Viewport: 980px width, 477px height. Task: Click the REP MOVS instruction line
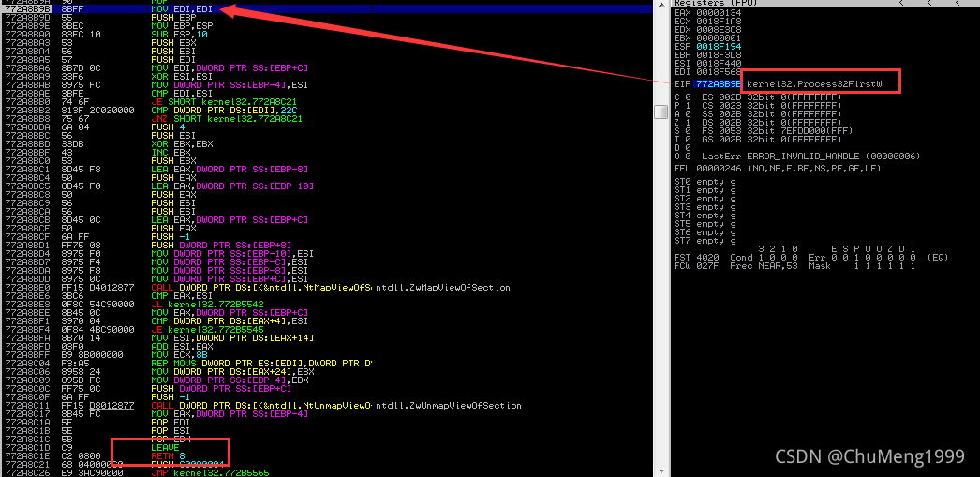point(262,363)
